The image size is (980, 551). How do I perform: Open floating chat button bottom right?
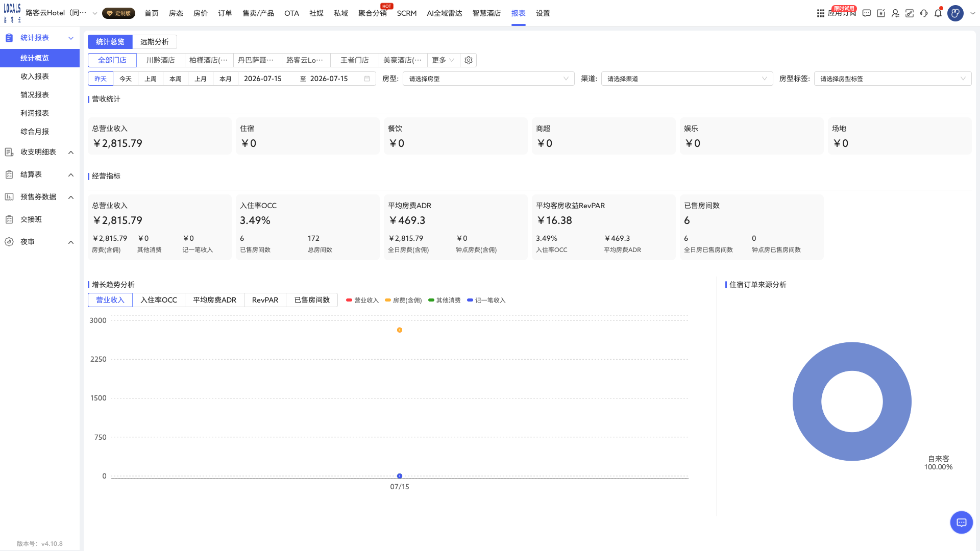pyautogui.click(x=962, y=522)
